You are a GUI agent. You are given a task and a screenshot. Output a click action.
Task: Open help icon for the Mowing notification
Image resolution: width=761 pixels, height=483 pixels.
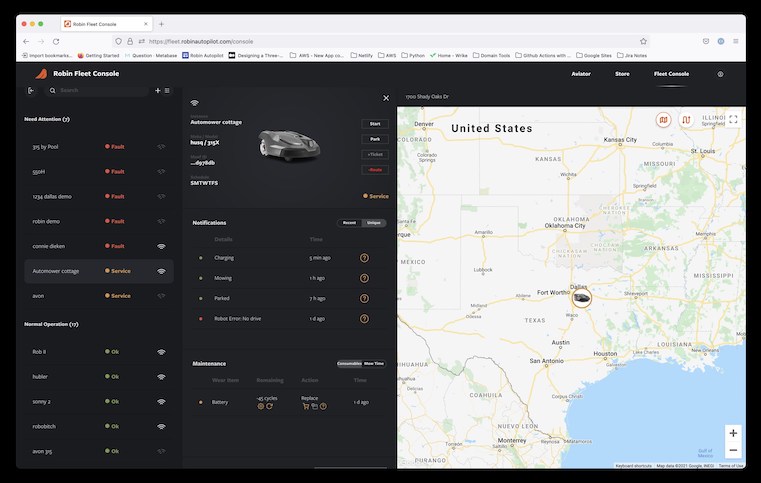click(364, 278)
